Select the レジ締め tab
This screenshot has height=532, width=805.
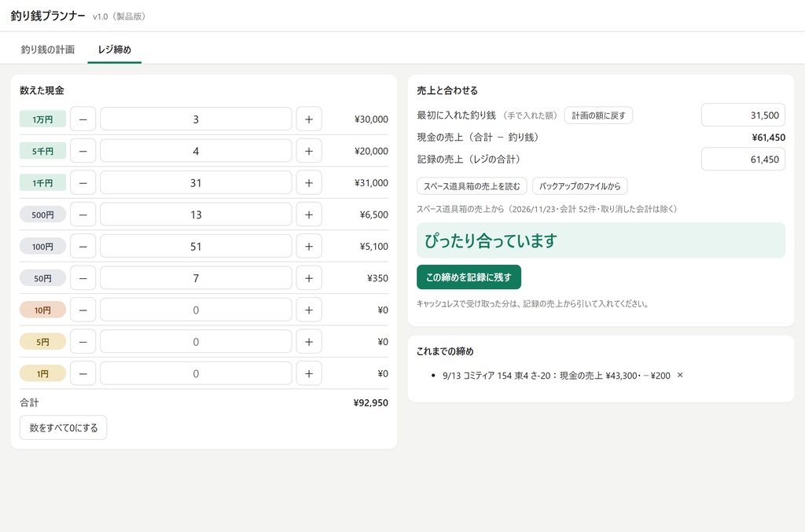(x=115, y=50)
